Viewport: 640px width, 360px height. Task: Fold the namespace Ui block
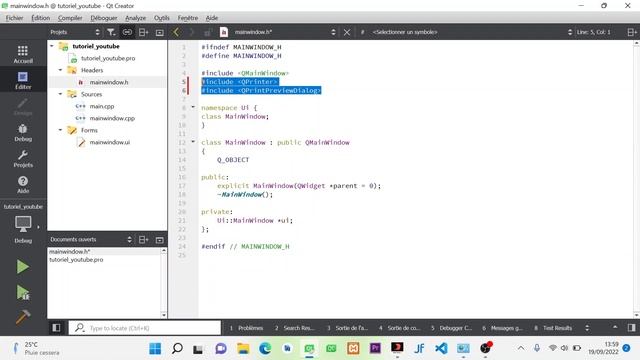[193, 107]
